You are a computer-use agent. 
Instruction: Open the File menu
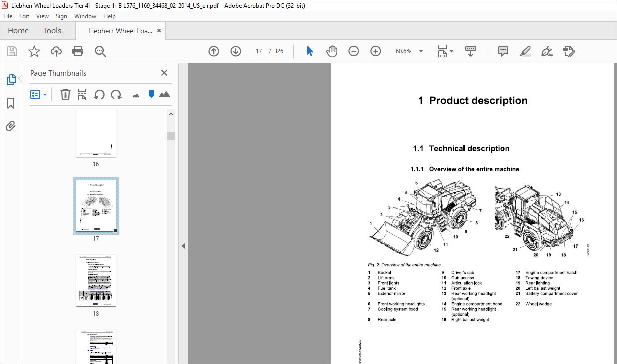[x=8, y=16]
